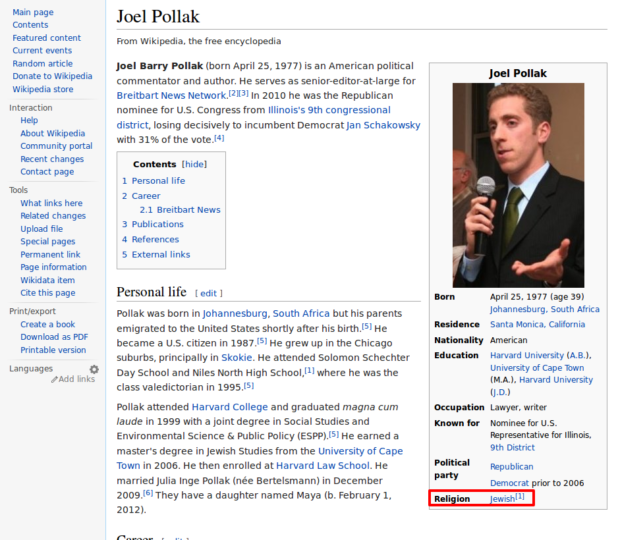This screenshot has width=618, height=540.
Task: Open Santa Monica, California in infobox
Action: [x=538, y=324]
